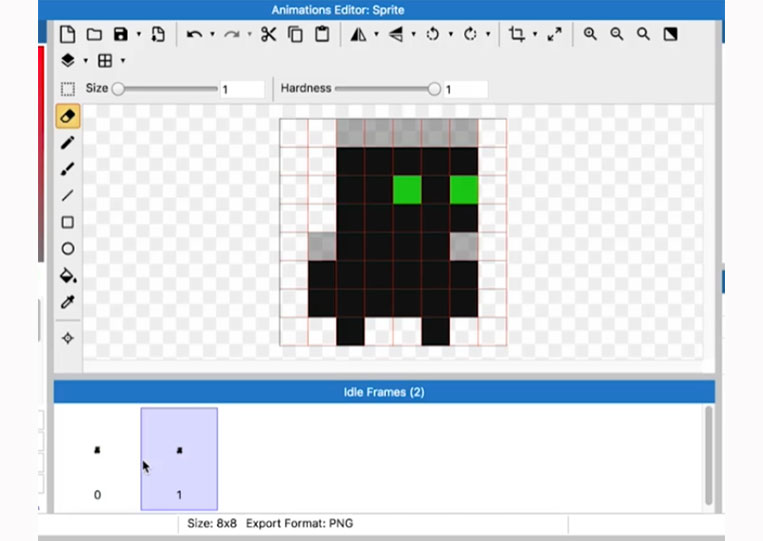The height and width of the screenshot is (541, 763).
Task: Click the resize/scale arrows icon
Action: tap(554, 35)
